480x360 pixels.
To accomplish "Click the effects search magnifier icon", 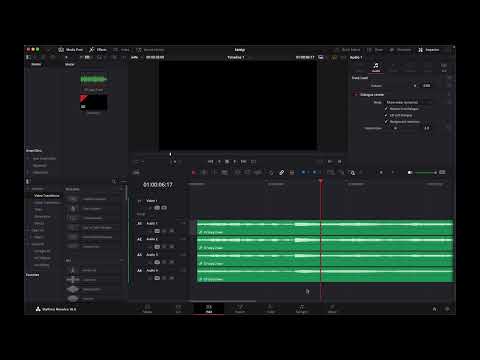I will [x=114, y=181].
